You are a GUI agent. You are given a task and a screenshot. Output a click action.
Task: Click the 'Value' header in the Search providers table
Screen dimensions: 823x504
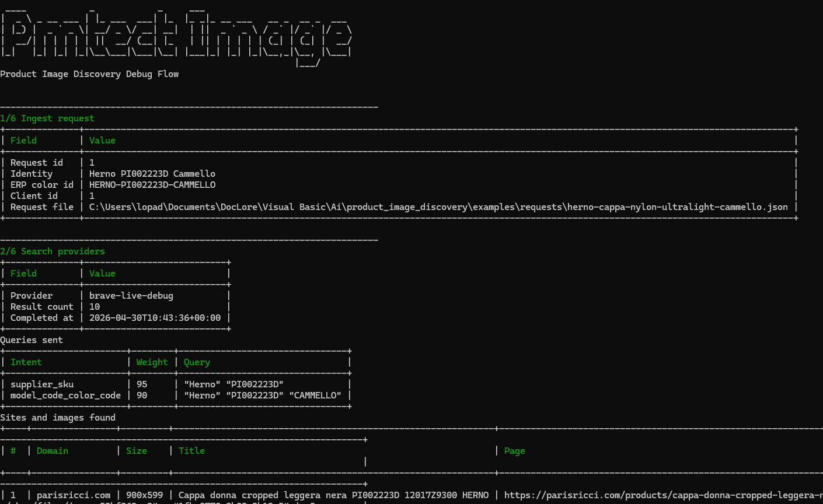click(x=102, y=274)
